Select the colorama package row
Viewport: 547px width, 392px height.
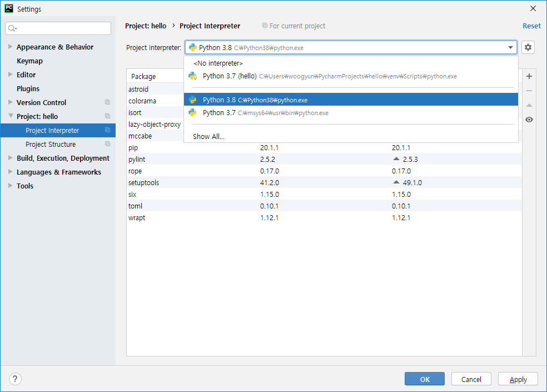pyautogui.click(x=155, y=101)
